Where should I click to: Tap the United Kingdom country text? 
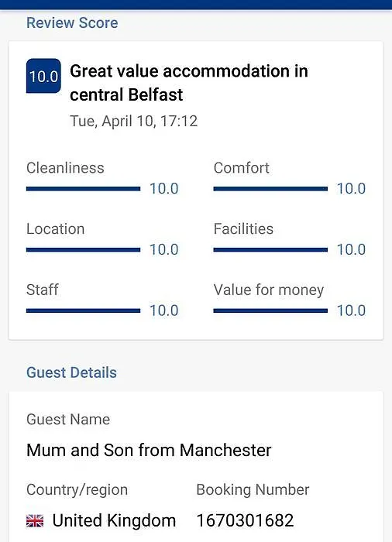tap(114, 520)
